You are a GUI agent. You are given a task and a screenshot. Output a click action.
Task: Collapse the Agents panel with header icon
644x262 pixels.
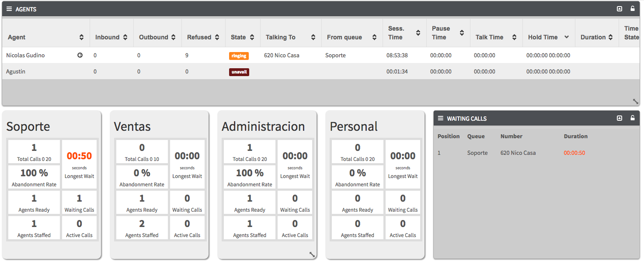click(620, 9)
